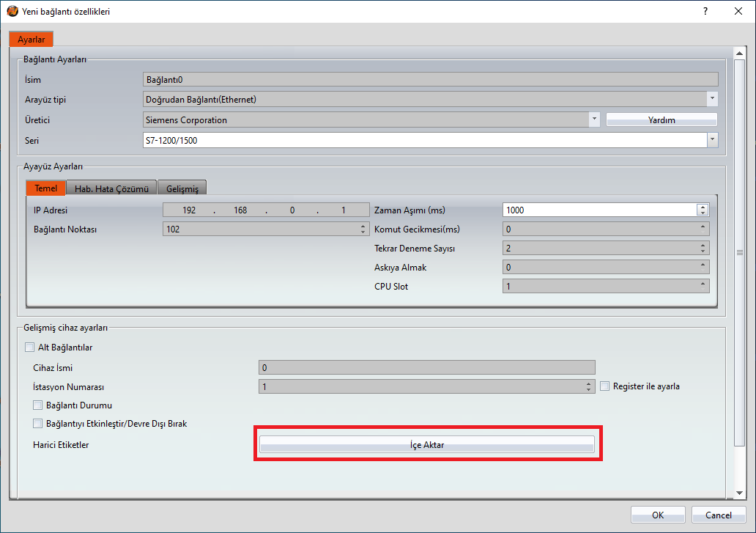This screenshot has height=533, width=756.
Task: Switch to the Ayarlar tab
Action: 31,38
